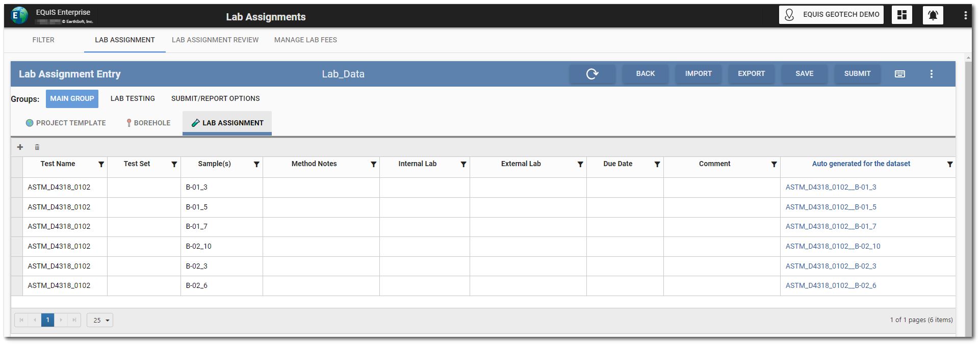Open the page size dropdown showing 25
980x345 pixels.
(x=100, y=320)
